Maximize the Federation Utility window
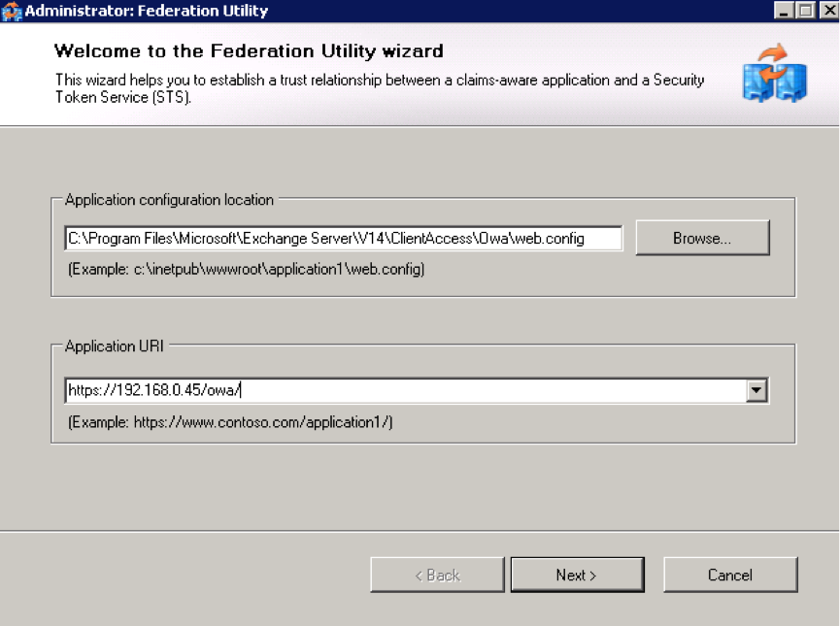840x626 pixels. point(805,10)
